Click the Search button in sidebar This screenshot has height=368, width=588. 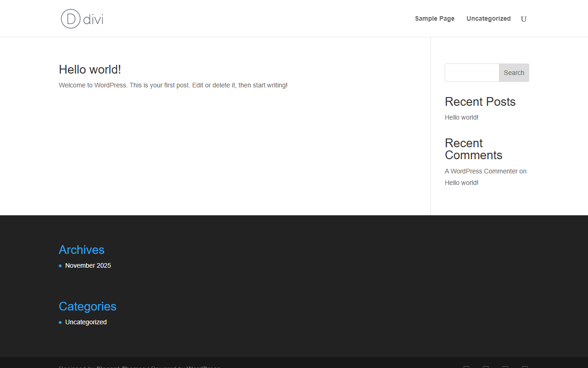pyautogui.click(x=514, y=73)
